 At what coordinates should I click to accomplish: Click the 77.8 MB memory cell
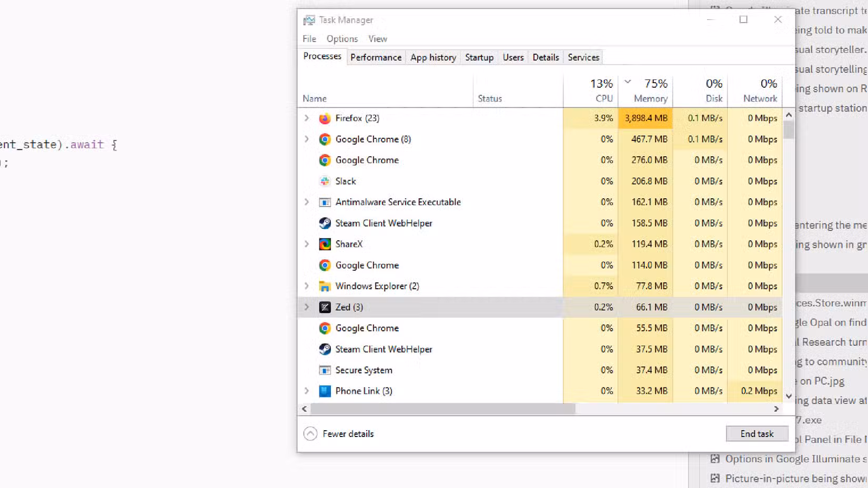[645, 287]
